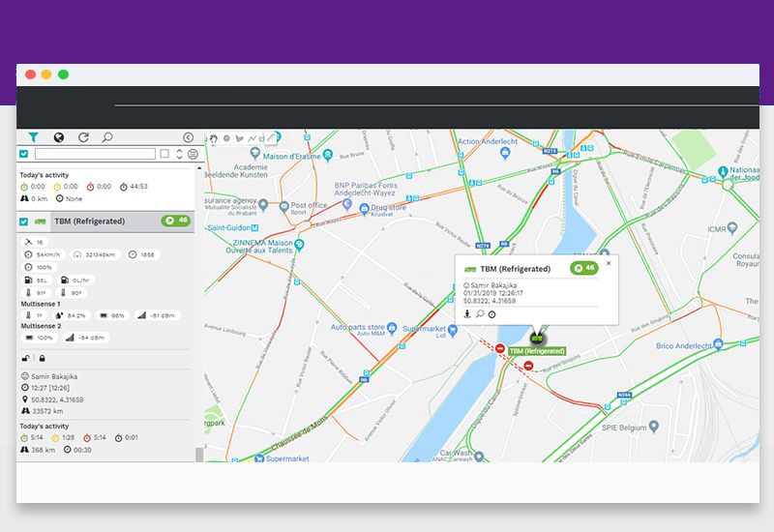This screenshot has height=532, width=774.
Task: Click the sidebar scrollbar thumb at bottom
Action: pyautogui.click(x=199, y=455)
